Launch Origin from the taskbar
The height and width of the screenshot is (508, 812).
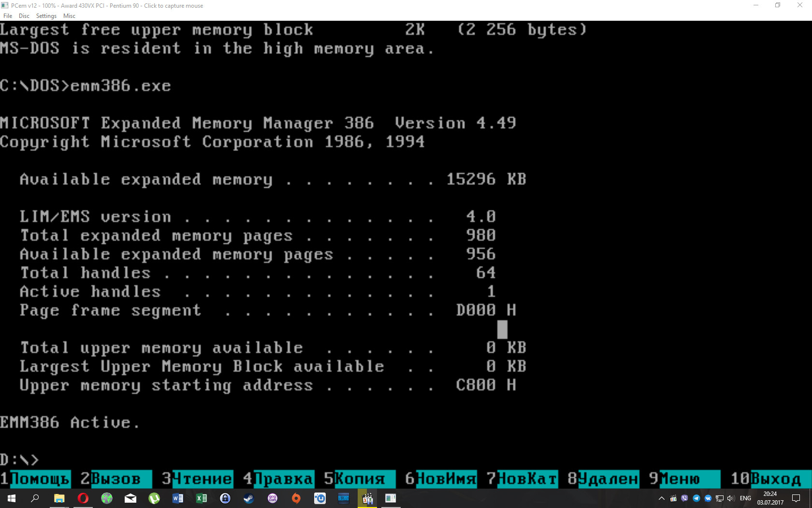[x=296, y=498]
